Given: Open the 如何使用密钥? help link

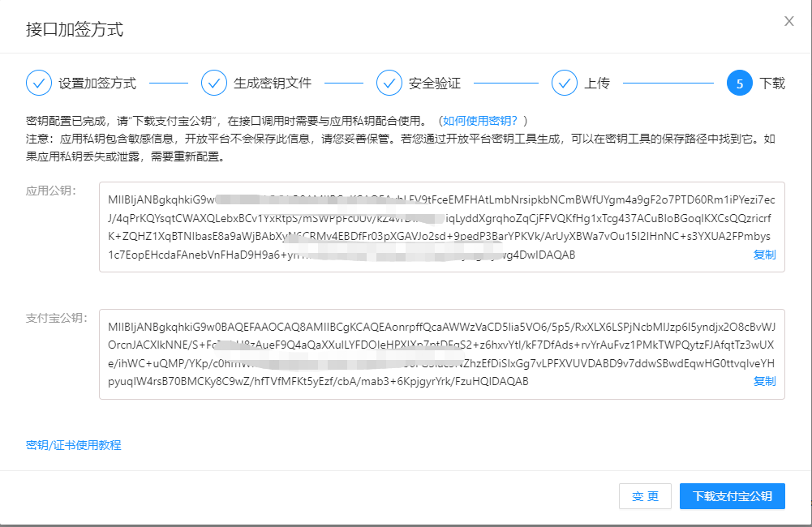Looking at the screenshot, I should [480, 121].
